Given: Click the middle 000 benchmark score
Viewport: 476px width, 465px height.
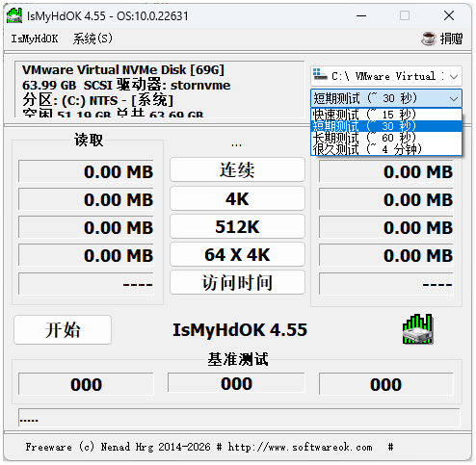Looking at the screenshot, I should [236, 382].
